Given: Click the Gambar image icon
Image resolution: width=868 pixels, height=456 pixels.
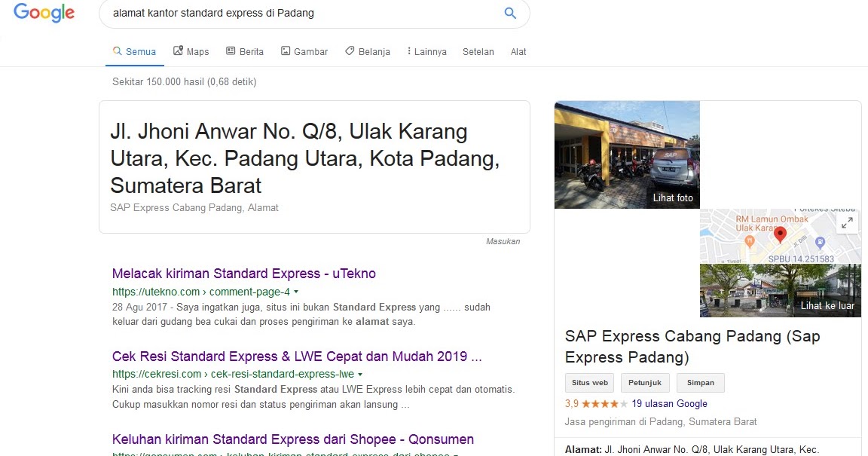Looking at the screenshot, I should click(x=286, y=51).
